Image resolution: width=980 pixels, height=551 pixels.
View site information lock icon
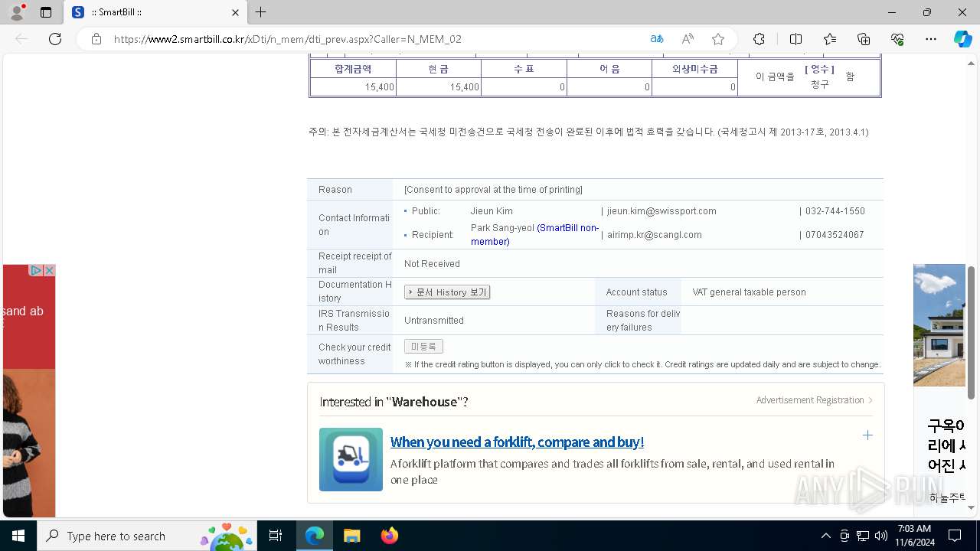96,39
